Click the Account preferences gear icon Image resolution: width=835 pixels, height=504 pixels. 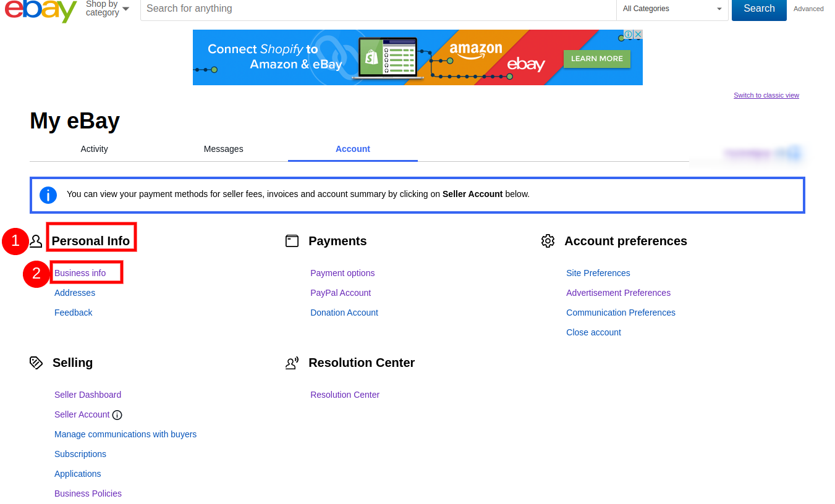(548, 241)
